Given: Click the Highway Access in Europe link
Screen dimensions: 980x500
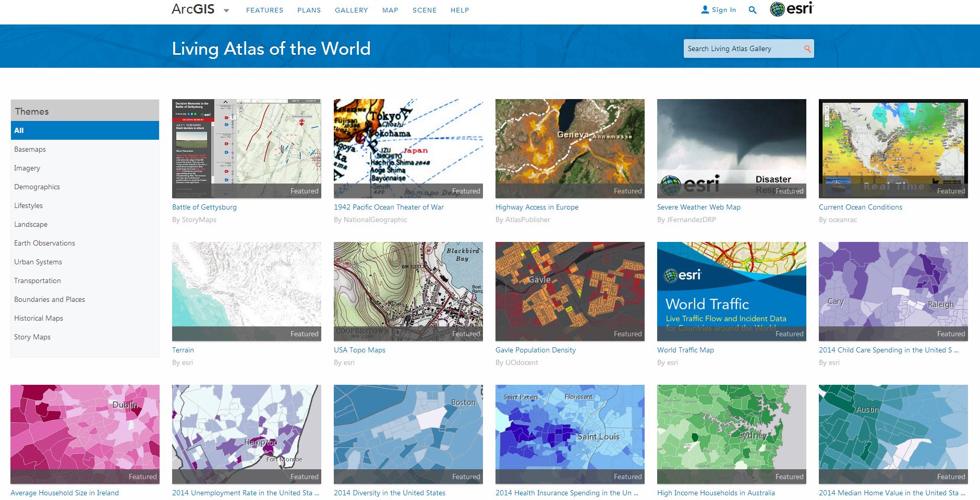Looking at the screenshot, I should coord(537,207).
